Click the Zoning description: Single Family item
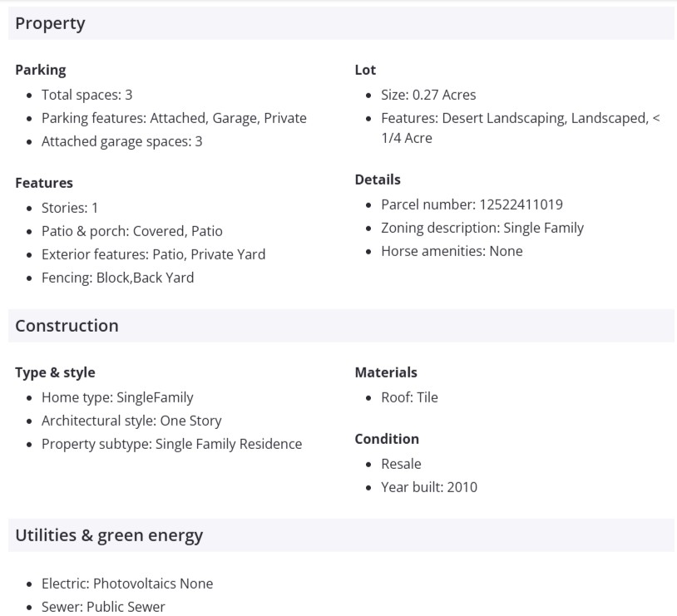The image size is (677, 616). 482,228
